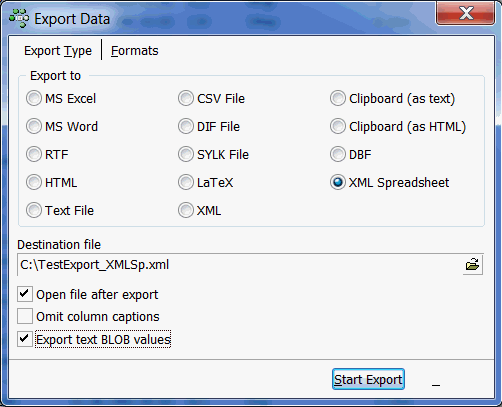Click the Start Export button
The width and height of the screenshot is (502, 407).
[x=368, y=379]
